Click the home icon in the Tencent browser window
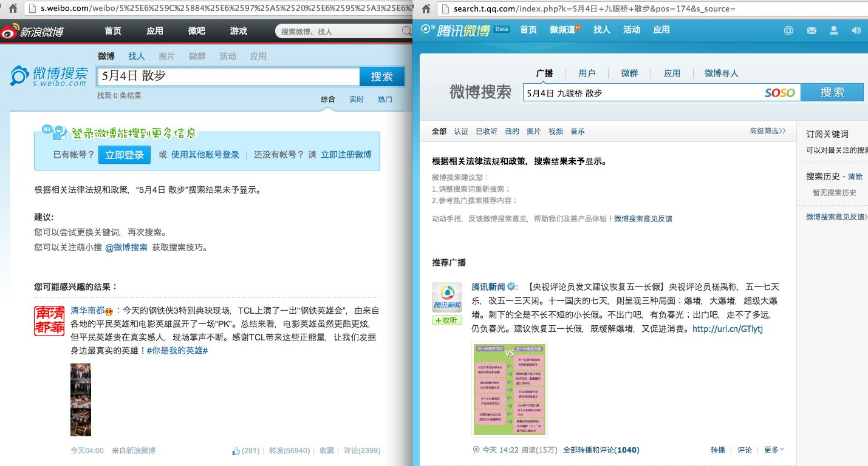 pos(426,8)
